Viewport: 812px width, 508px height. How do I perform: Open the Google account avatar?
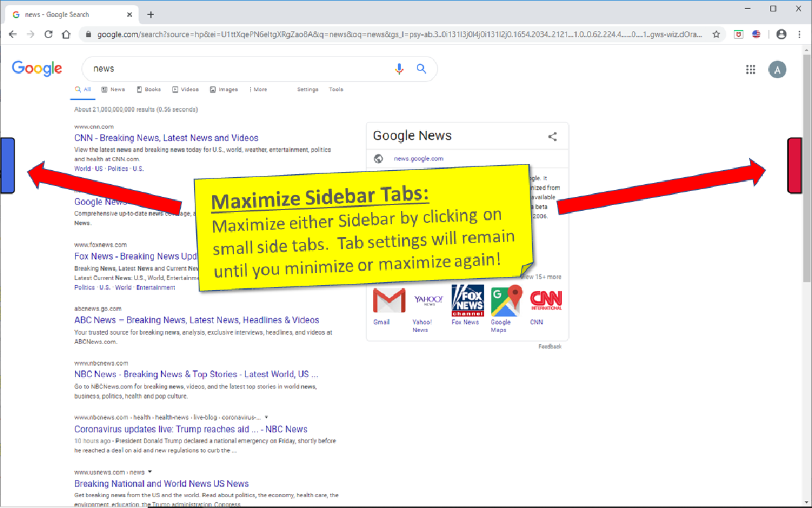[x=777, y=70]
